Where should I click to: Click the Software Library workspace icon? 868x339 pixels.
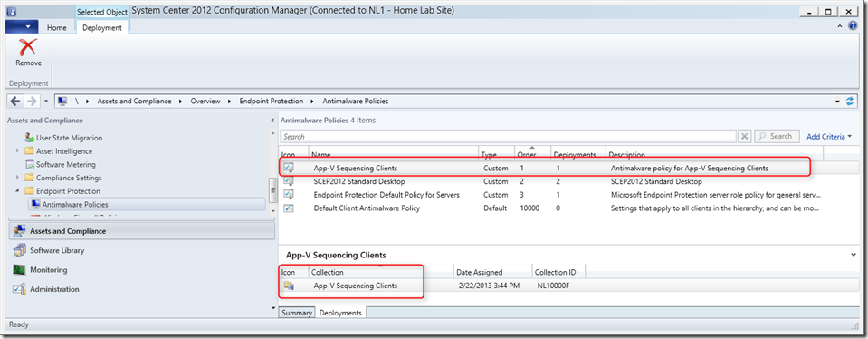(x=19, y=250)
